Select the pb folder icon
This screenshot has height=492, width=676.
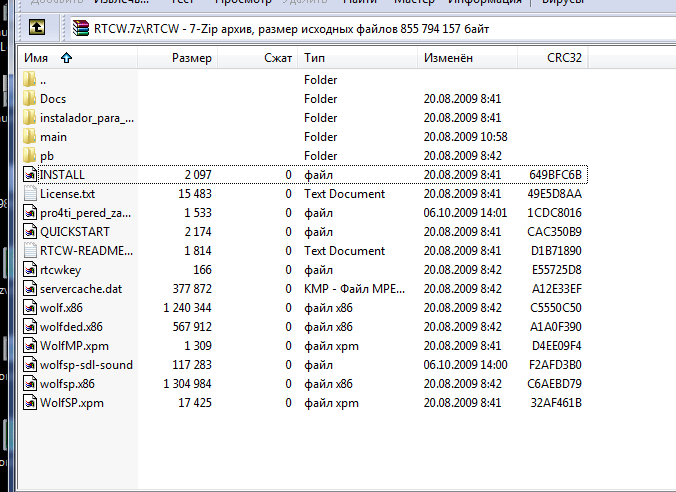(30, 155)
